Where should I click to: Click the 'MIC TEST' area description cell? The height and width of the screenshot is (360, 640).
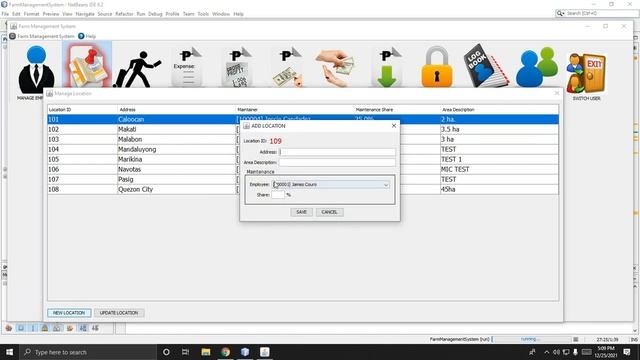499,169
